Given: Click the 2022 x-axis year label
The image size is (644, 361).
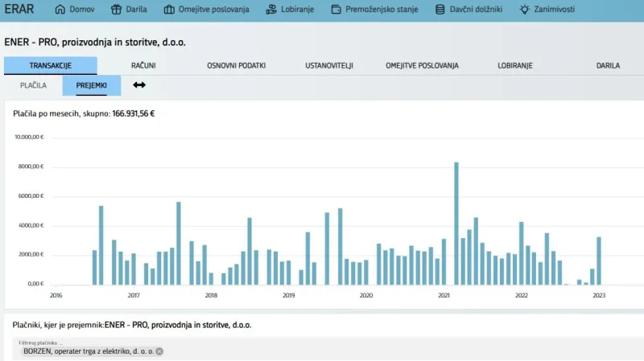Looking at the screenshot, I should (521, 295).
